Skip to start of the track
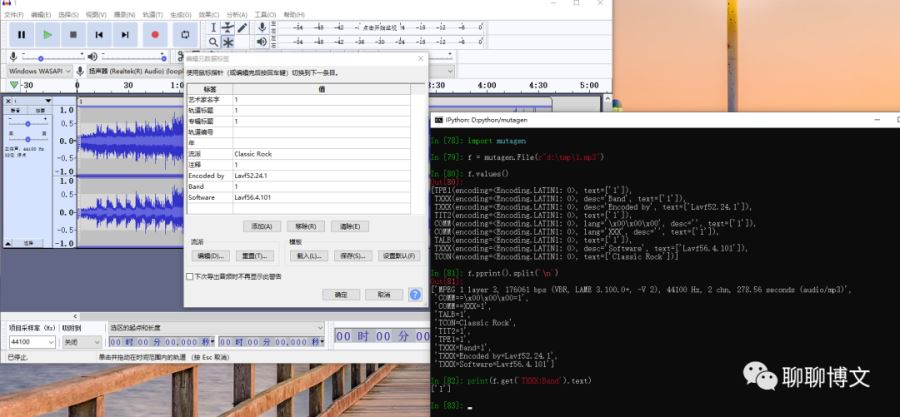900x417 pixels. (99, 35)
